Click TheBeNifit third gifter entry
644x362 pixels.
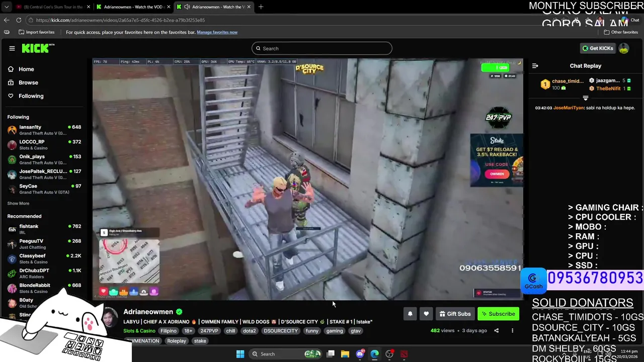point(610,88)
